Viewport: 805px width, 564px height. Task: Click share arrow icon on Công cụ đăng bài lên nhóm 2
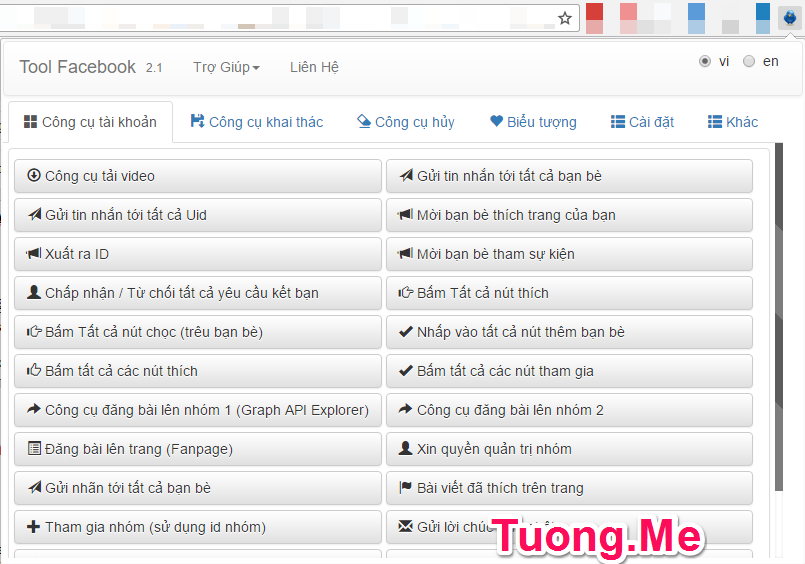(x=406, y=409)
